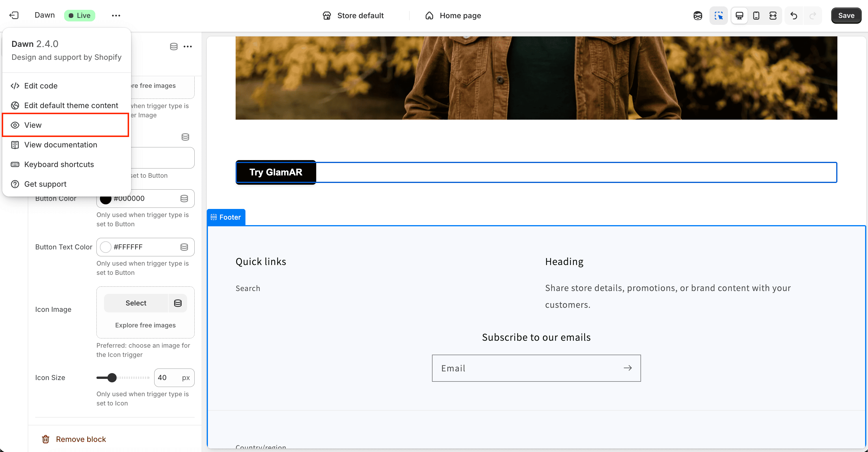Connect dynamic source for Button Text Color
The width and height of the screenshot is (868, 452).
tap(184, 247)
